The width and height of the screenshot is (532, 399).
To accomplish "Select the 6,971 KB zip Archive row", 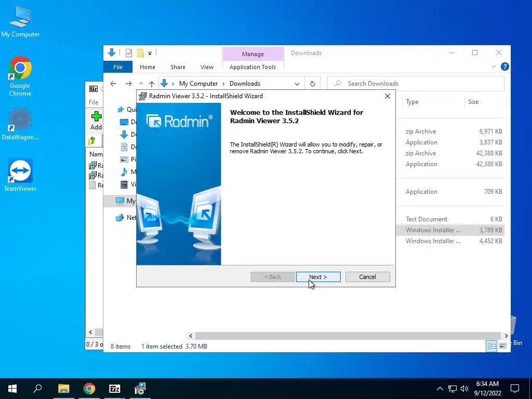I will click(x=450, y=131).
